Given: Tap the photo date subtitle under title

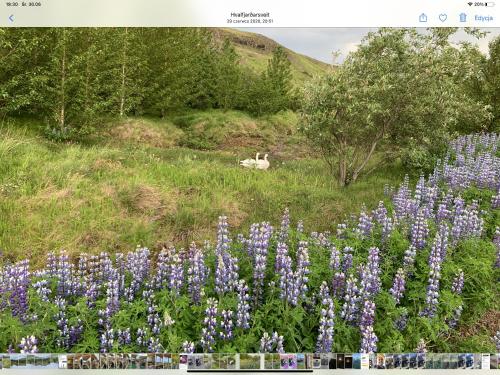Looking at the screenshot, I should click(x=250, y=21).
